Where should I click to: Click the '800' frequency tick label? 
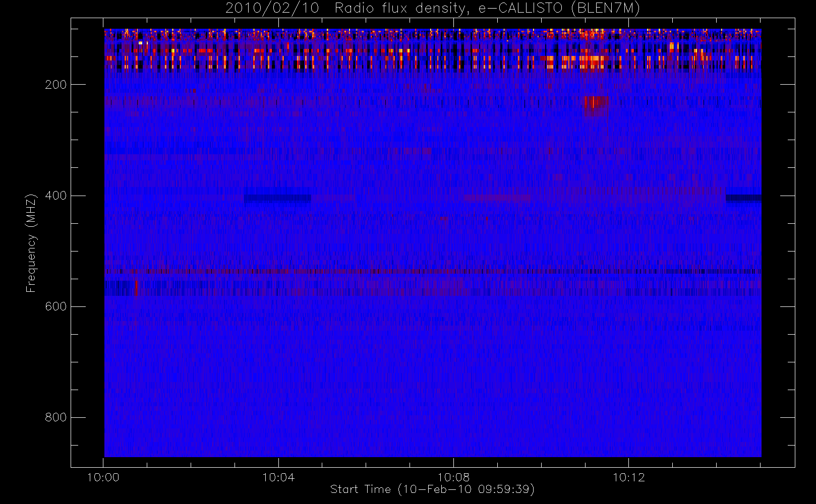tap(55, 417)
